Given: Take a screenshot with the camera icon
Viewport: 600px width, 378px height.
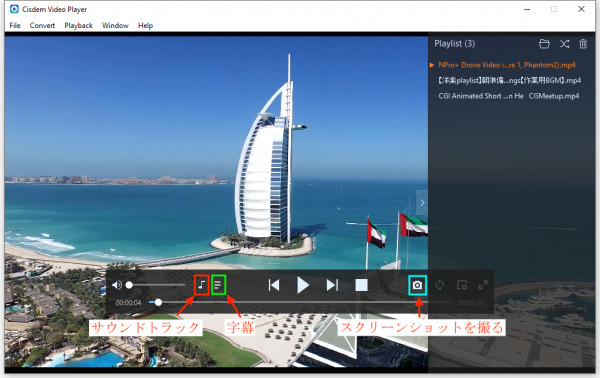Looking at the screenshot, I should [x=417, y=285].
